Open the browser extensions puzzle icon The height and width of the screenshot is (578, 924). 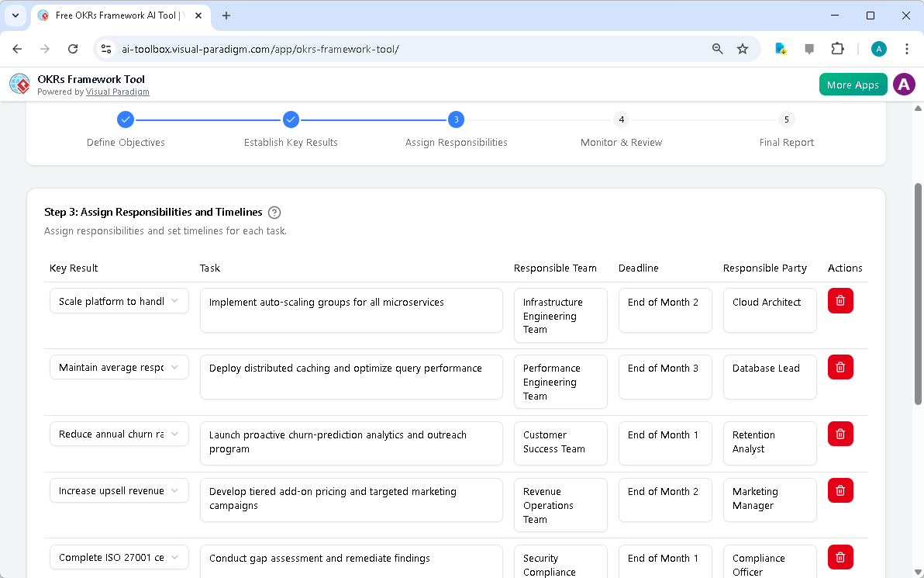(x=837, y=48)
